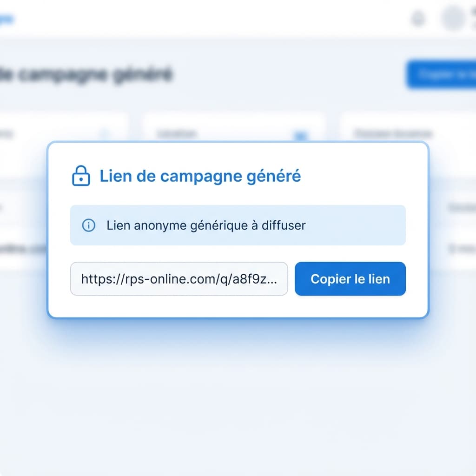Image resolution: width=476 pixels, height=476 pixels.
Task: Click the padlock icon beside the dialog title
Action: tap(81, 176)
